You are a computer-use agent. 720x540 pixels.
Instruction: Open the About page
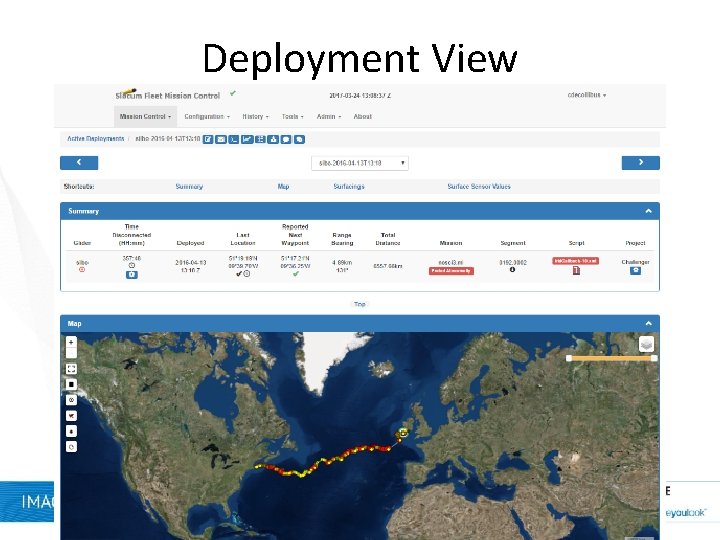(x=362, y=117)
